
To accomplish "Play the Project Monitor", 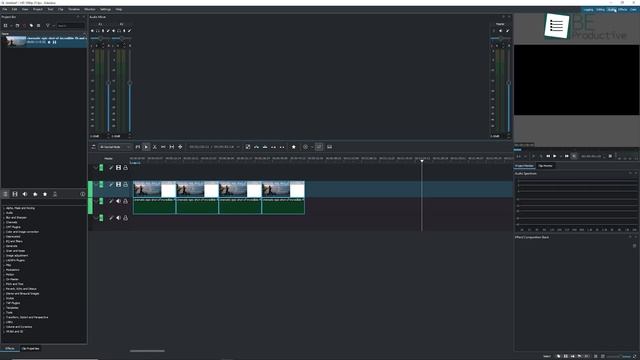I will [555, 156].
